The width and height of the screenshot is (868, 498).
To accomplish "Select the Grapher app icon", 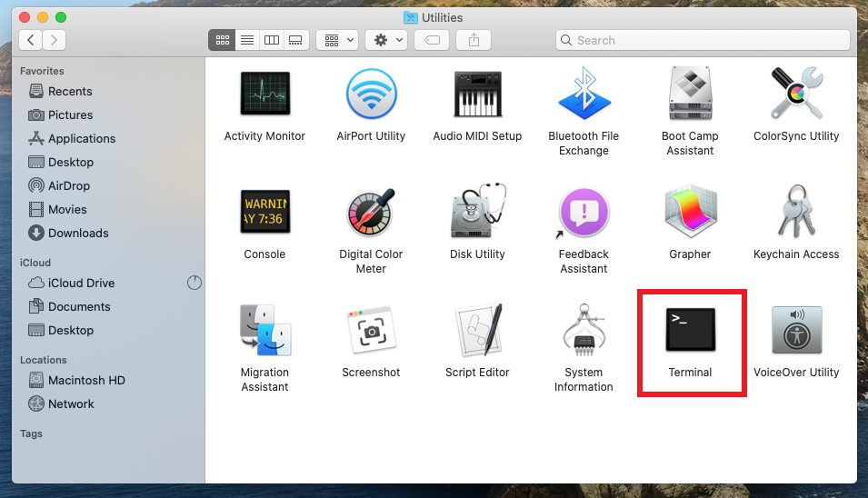I will 690,212.
